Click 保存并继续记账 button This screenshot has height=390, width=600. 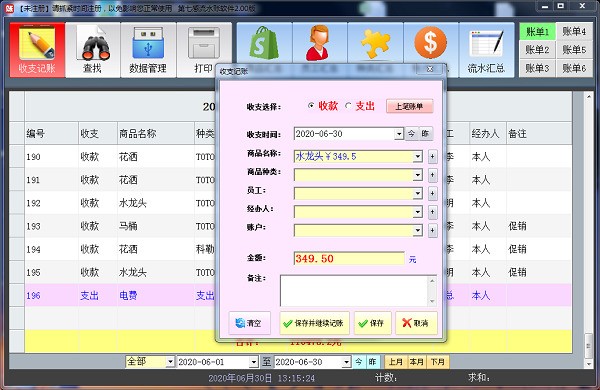(314, 323)
